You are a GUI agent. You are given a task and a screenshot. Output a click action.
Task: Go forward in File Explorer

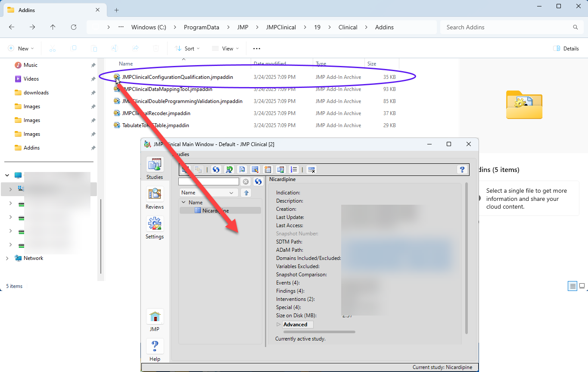(x=32, y=27)
